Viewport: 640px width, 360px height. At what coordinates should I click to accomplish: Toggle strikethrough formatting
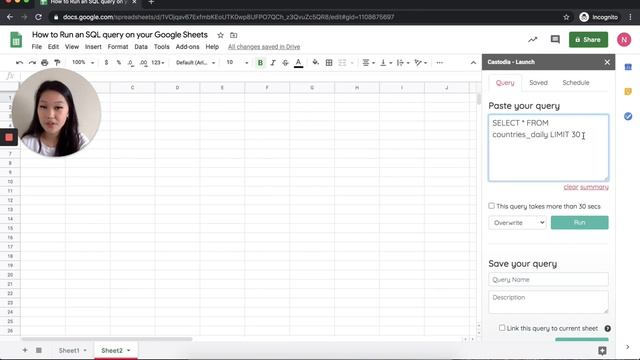[285, 63]
